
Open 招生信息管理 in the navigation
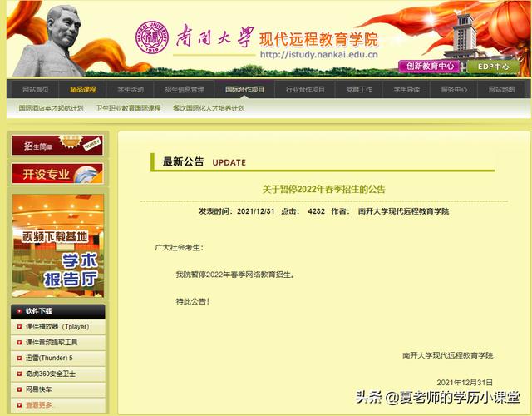click(x=185, y=89)
